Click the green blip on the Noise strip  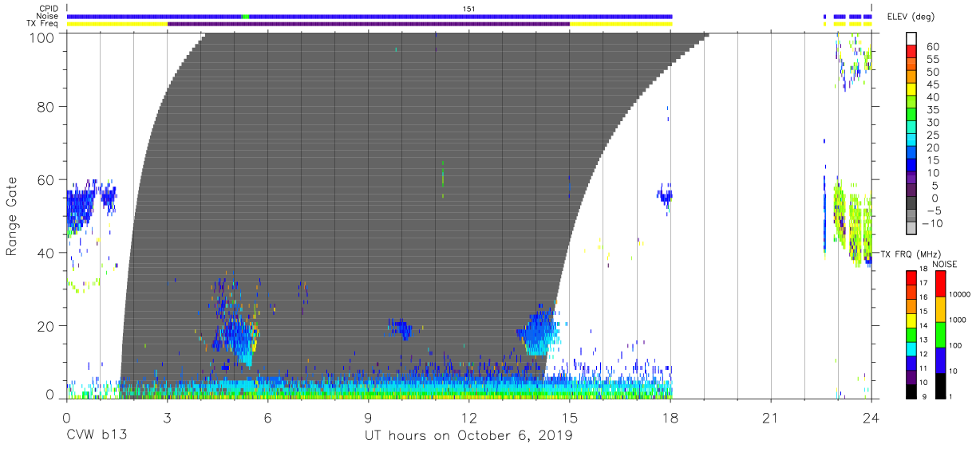click(x=245, y=16)
